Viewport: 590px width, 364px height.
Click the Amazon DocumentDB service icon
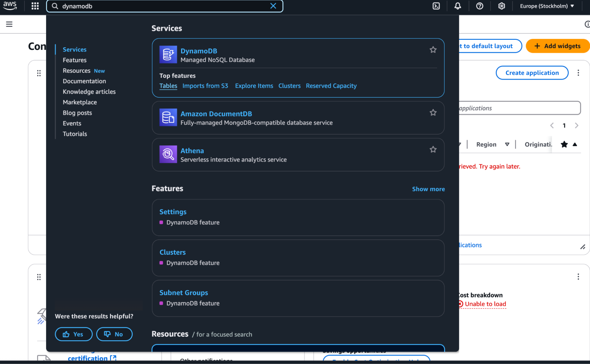coord(168,117)
